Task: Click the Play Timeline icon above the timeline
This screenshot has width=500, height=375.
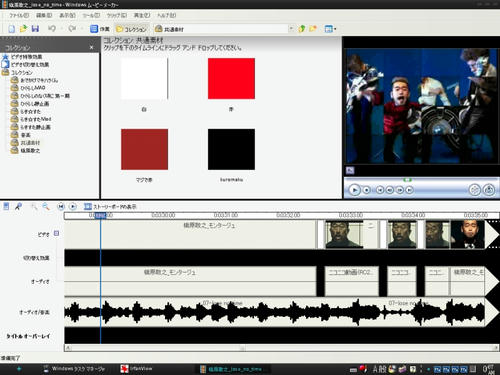Action: [x=73, y=207]
